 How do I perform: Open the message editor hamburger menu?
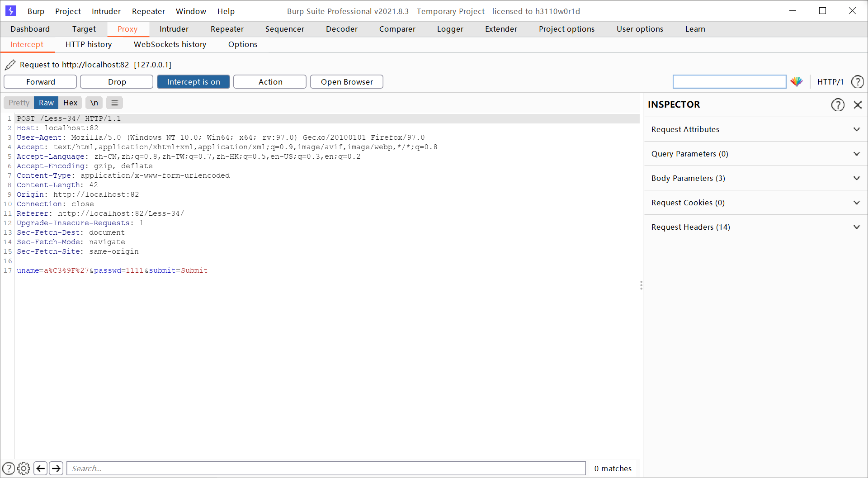pyautogui.click(x=114, y=103)
